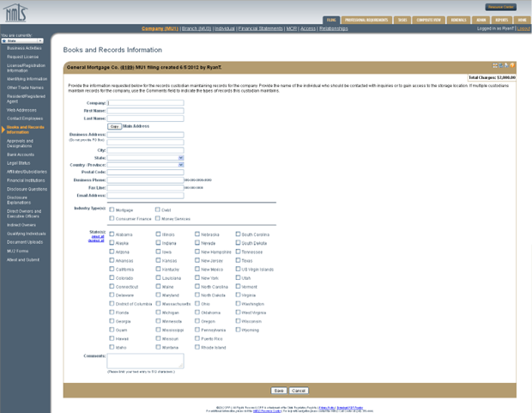Tick the Rhode Island state checkbox
Screen dimensions: 532x413
(x=197, y=347)
